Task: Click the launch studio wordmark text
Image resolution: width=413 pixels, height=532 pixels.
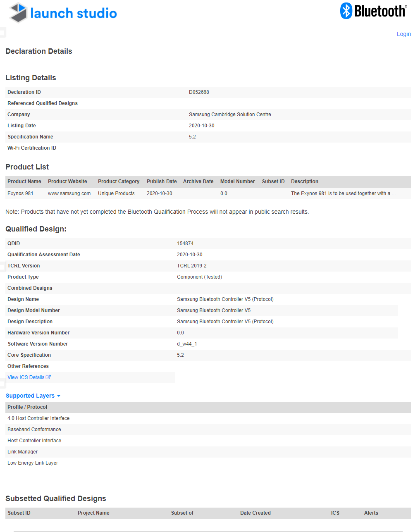Action: point(74,13)
